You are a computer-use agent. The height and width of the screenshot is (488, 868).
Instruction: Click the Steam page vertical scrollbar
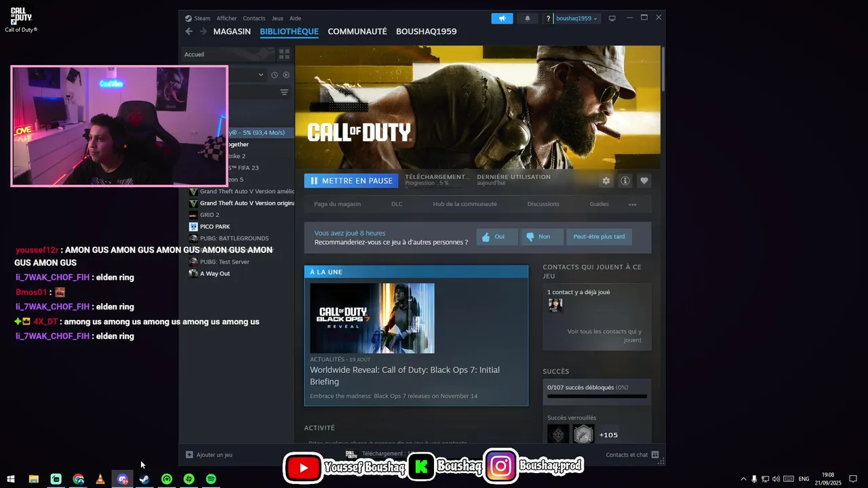[663, 68]
